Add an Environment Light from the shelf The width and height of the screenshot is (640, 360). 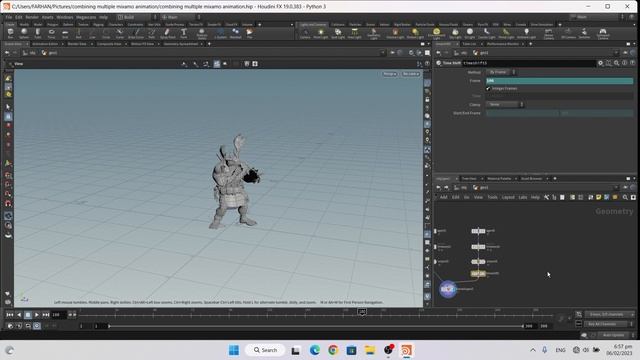(436, 33)
